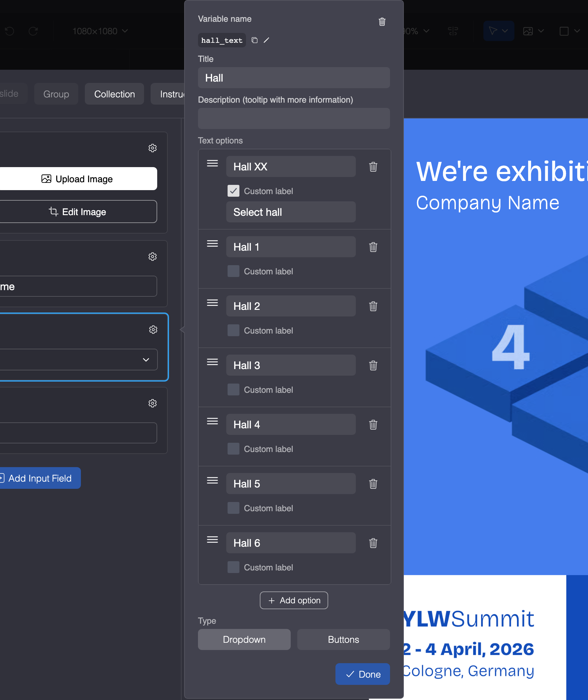Open the zoom percentage dropdown
The height and width of the screenshot is (700, 588).
(x=417, y=31)
